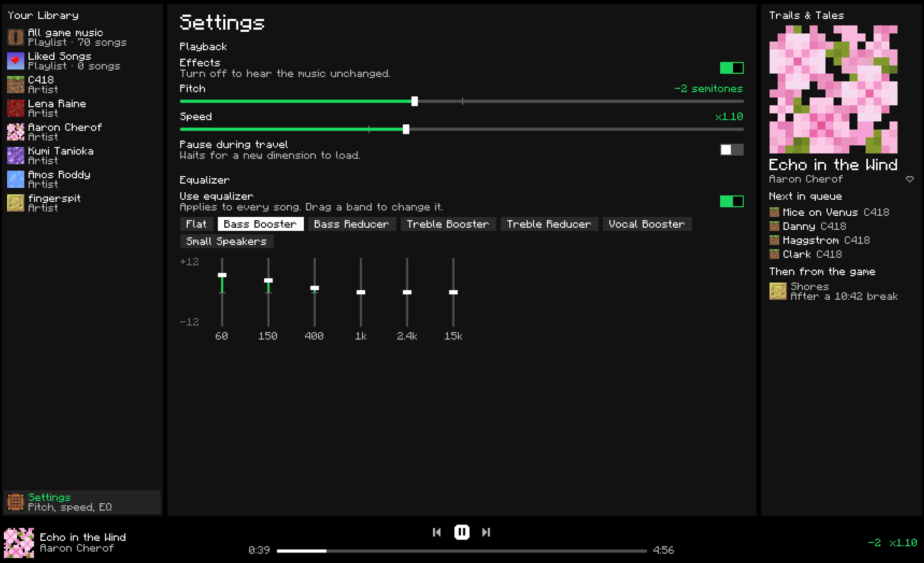Click the Settings icon in the sidebar
Viewport: 924px width, 563px height.
[x=15, y=502]
